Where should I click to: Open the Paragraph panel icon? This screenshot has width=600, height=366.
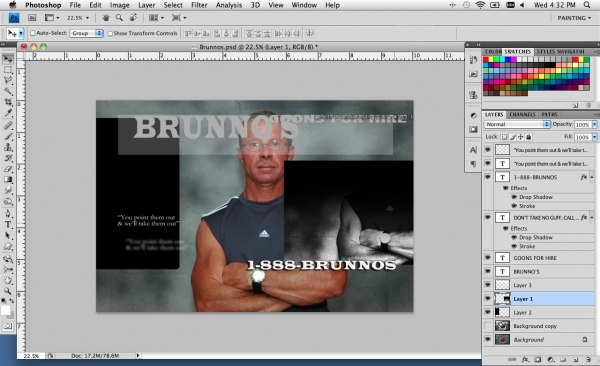tap(473, 164)
